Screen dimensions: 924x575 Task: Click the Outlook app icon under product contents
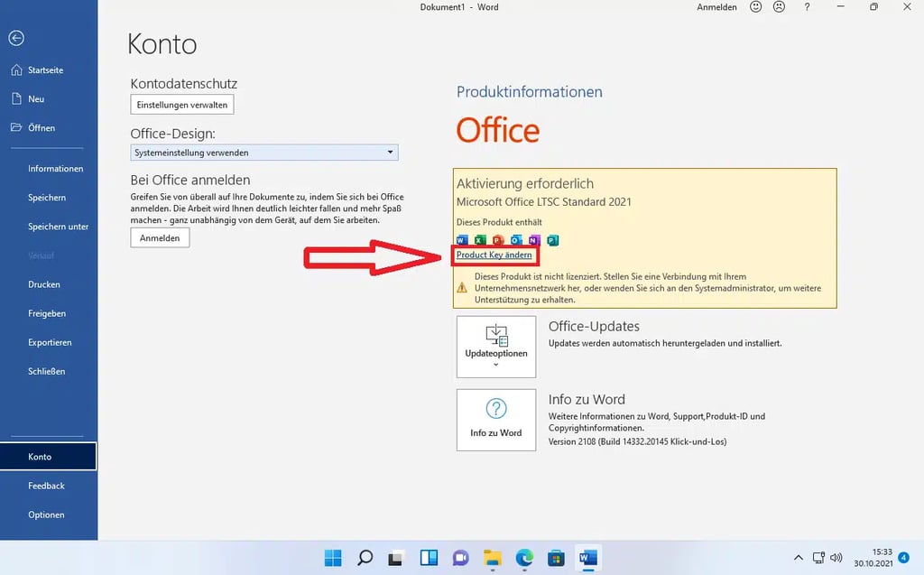tap(516, 240)
